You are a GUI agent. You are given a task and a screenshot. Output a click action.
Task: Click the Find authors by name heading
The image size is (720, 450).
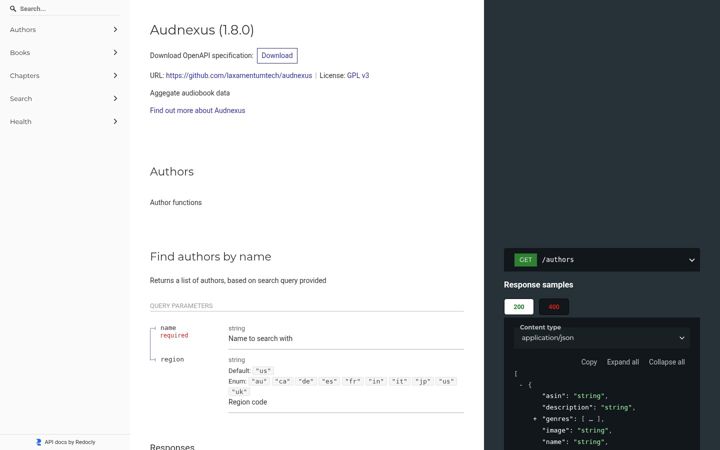tap(210, 257)
